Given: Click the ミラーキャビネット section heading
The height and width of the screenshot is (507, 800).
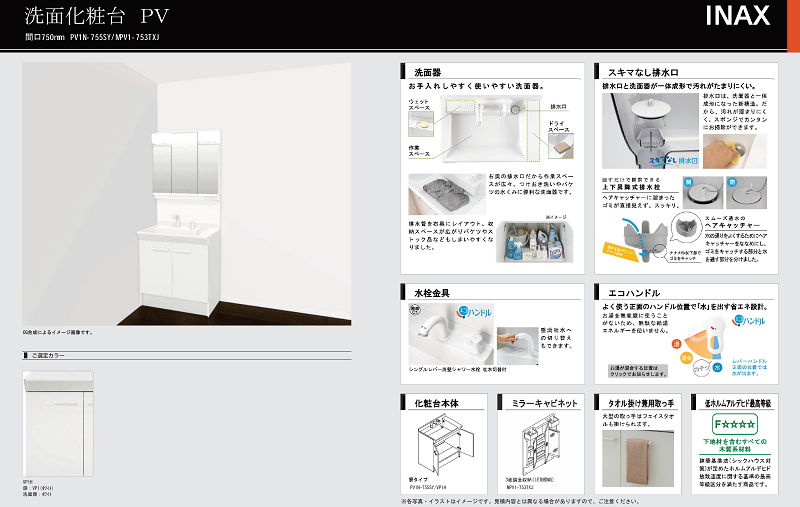Looking at the screenshot, I should 544,403.
